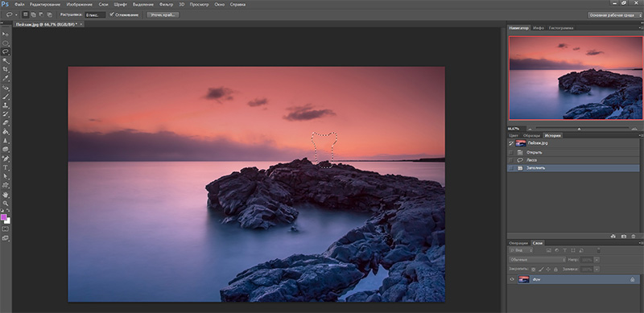
Task: Change screen mode icon in toolbox
Action: 6,237
